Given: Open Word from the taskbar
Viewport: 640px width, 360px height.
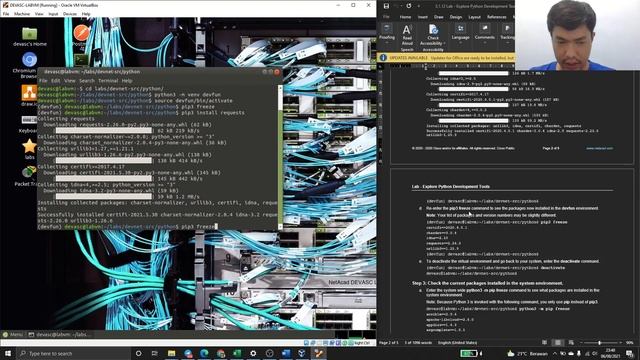Looking at the screenshot, I should (x=286, y=353).
